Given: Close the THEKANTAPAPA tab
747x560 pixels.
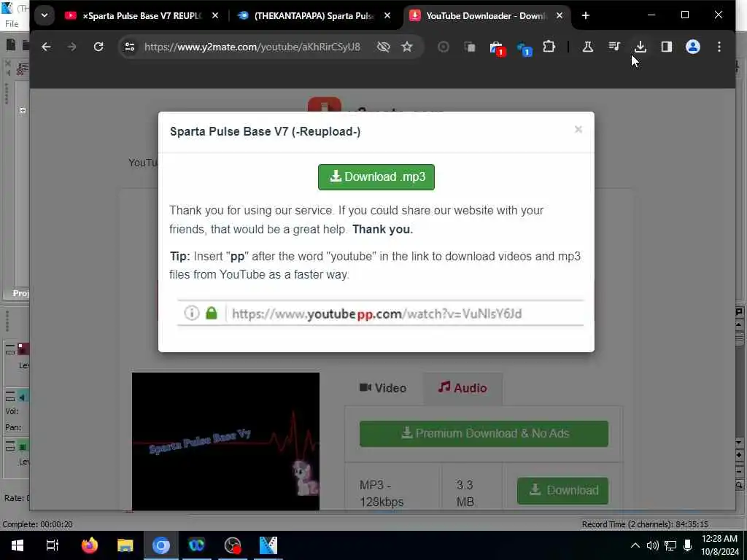Looking at the screenshot, I should coord(387,16).
